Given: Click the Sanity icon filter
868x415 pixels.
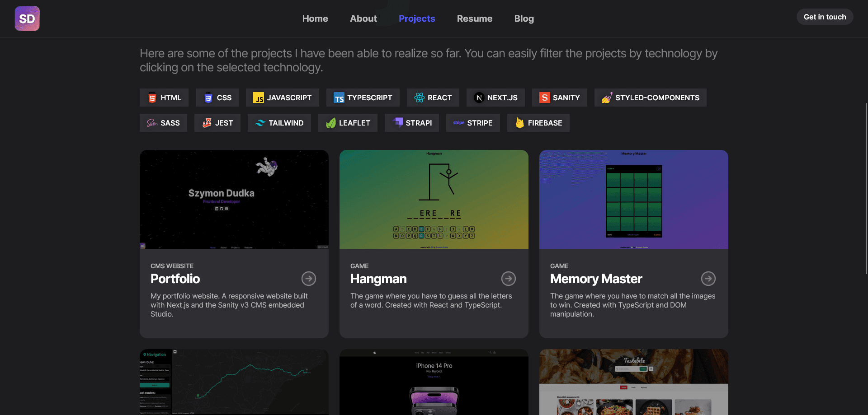Looking at the screenshot, I should tap(544, 97).
